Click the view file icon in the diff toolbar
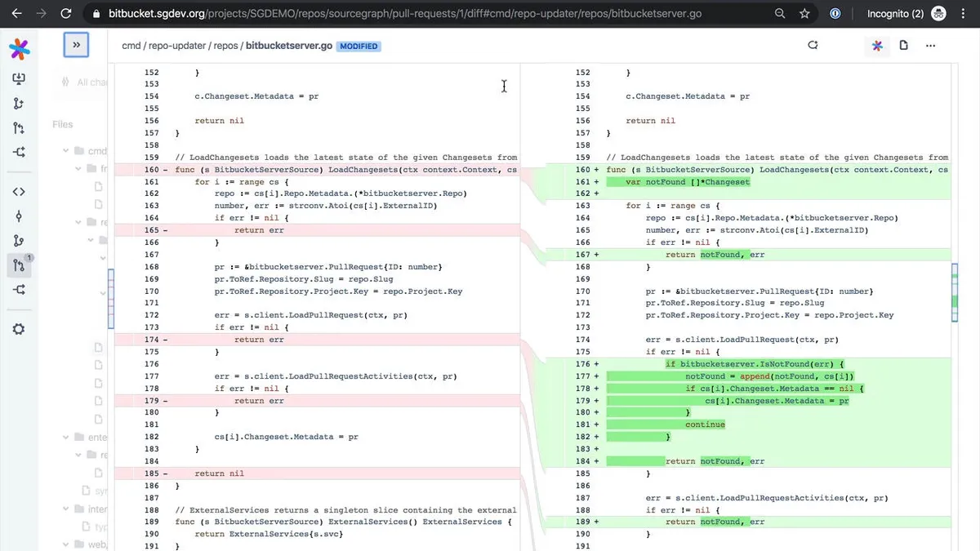 (904, 46)
